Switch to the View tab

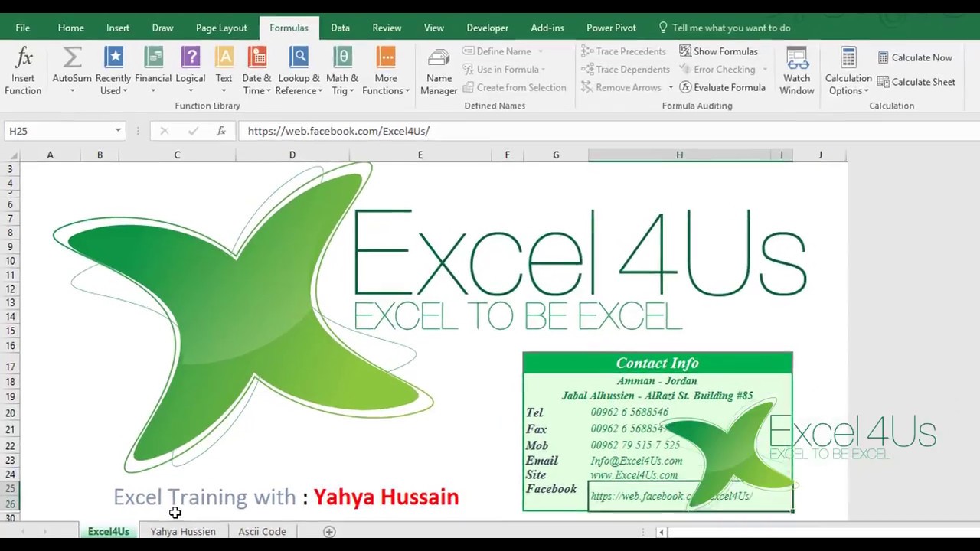coord(434,28)
